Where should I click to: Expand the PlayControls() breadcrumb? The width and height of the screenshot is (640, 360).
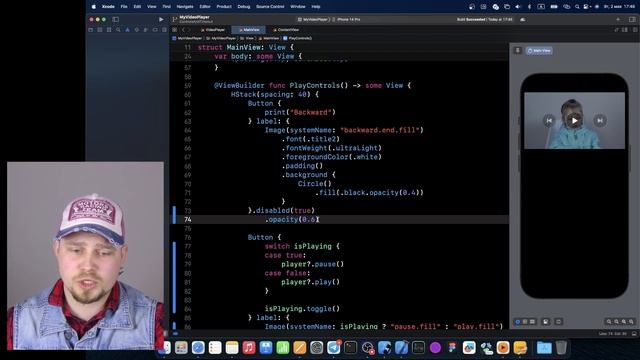tap(298, 38)
